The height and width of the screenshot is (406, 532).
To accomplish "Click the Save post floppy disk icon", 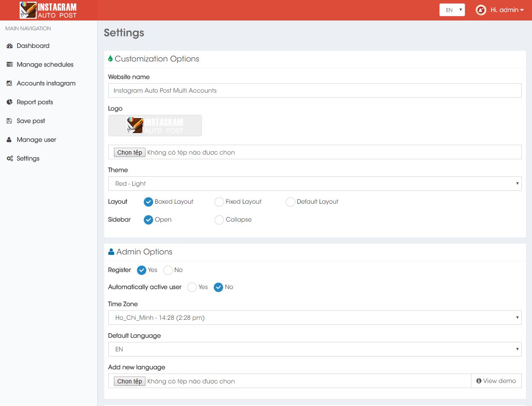I will (9, 121).
